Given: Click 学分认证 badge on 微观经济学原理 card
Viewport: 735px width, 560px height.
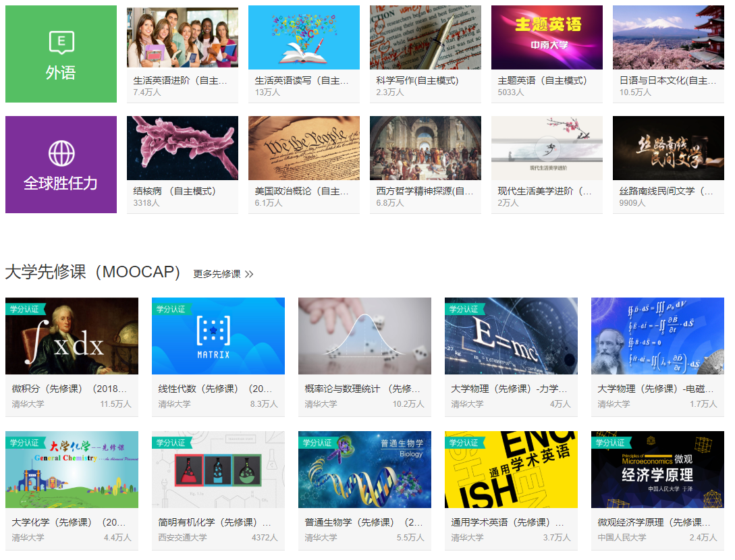Looking at the screenshot, I should pos(611,443).
